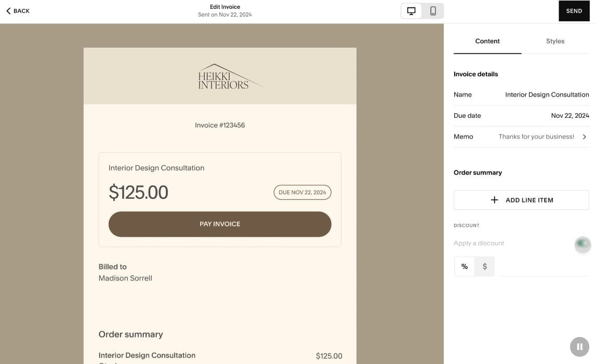The height and width of the screenshot is (364, 595).
Task: Click the Interior Design Consultation line item
Action: point(147,355)
